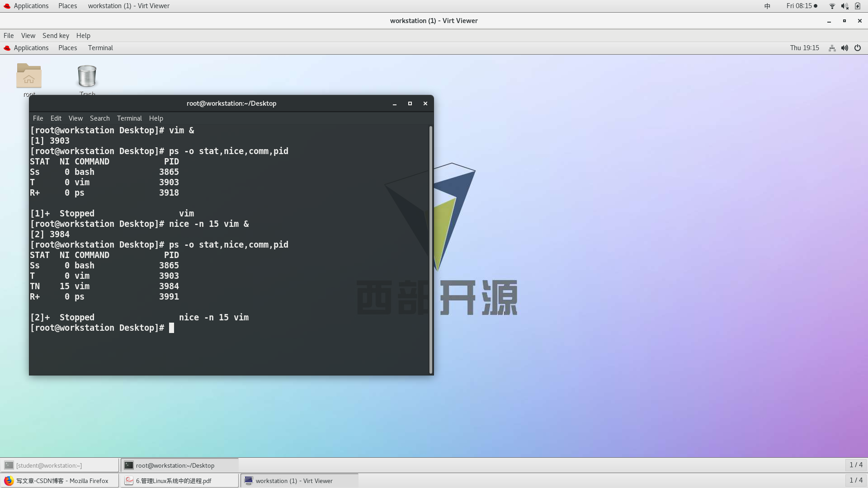Open the Terminal window's Search menu
This screenshot has width=868, height=488.
99,118
